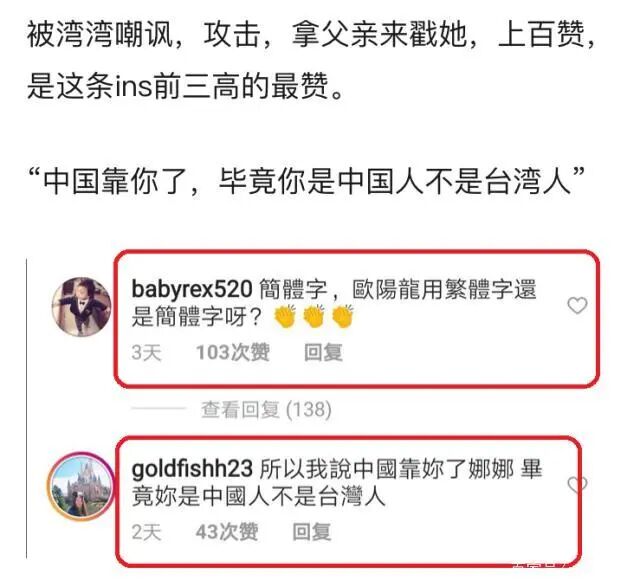Open babyrex520's profile picture
640x587 pixels.
(82, 307)
